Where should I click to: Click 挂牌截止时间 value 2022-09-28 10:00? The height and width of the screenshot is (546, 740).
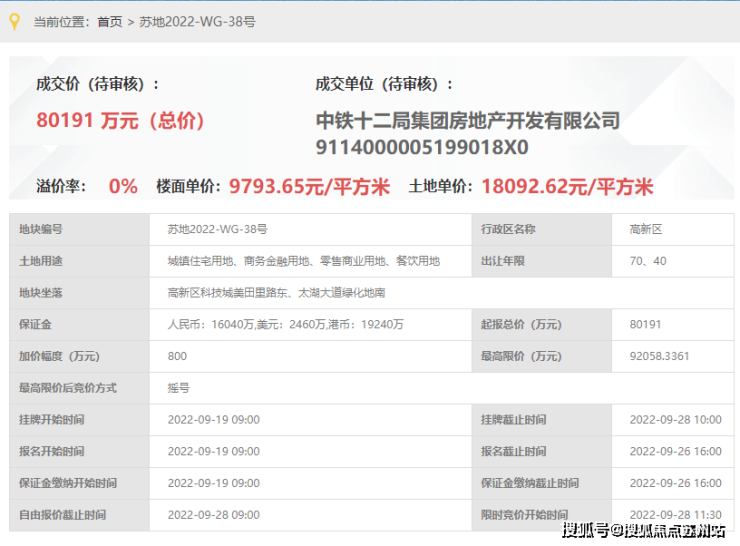pos(674,420)
